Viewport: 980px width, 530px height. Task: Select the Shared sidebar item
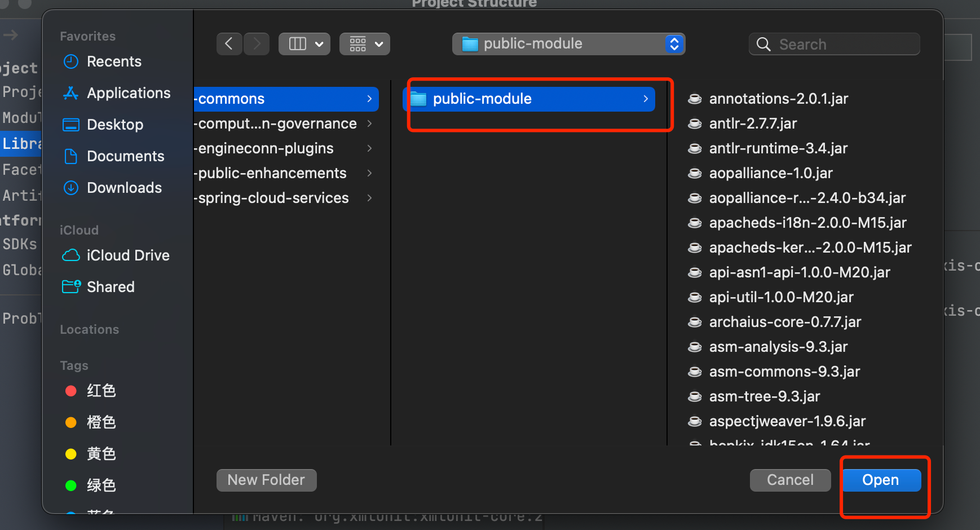111,287
